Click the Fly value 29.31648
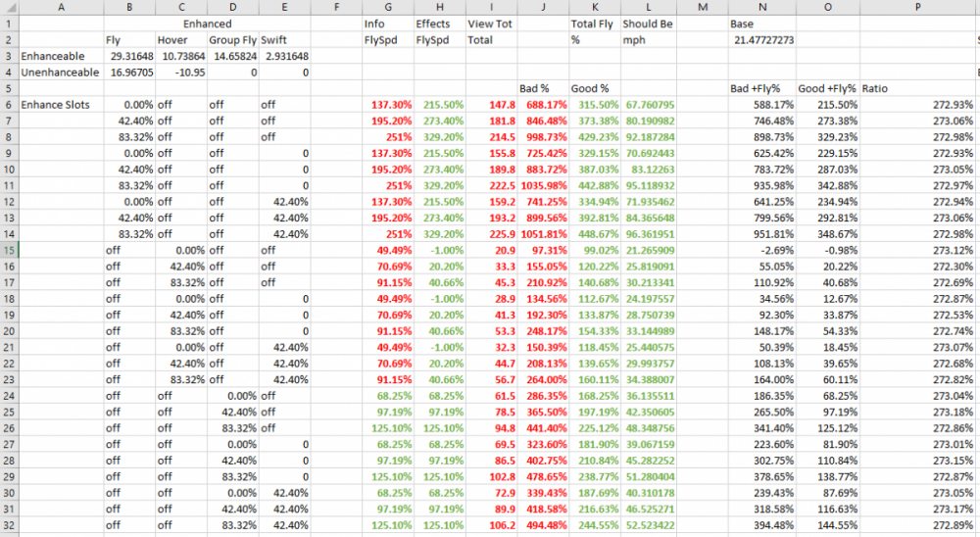 tap(131, 56)
